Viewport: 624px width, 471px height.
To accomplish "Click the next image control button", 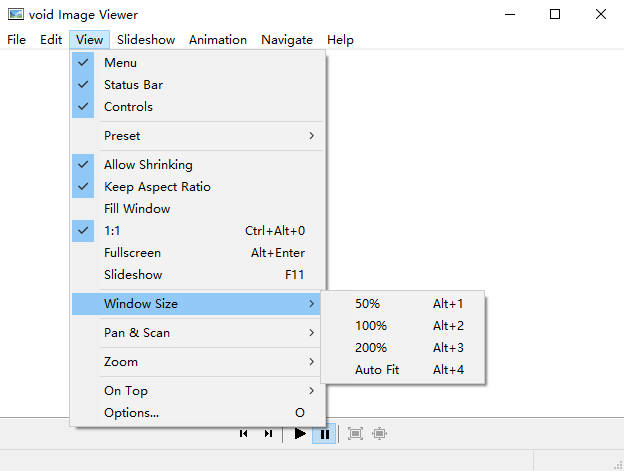I will point(269,433).
